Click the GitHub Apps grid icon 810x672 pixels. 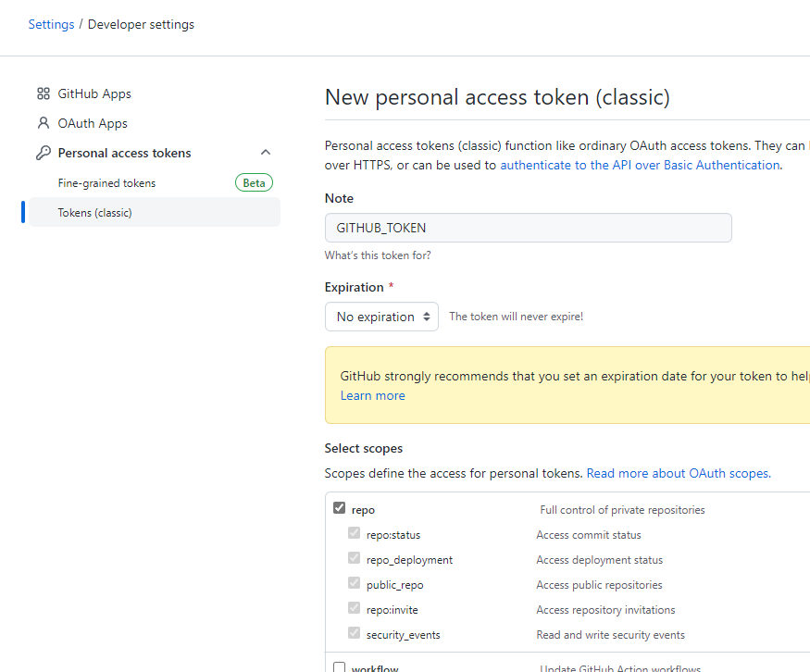[x=44, y=93]
